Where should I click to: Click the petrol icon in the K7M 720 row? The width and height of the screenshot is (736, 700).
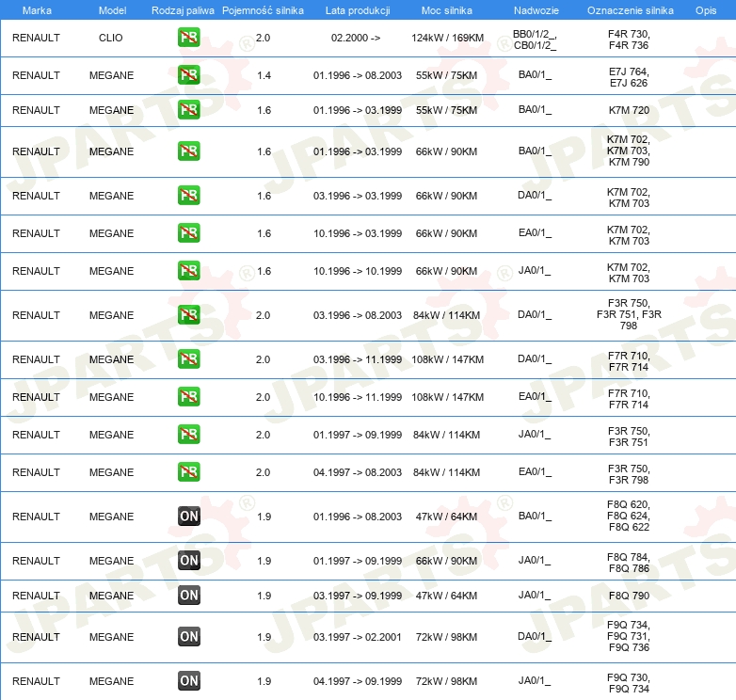coord(188,110)
